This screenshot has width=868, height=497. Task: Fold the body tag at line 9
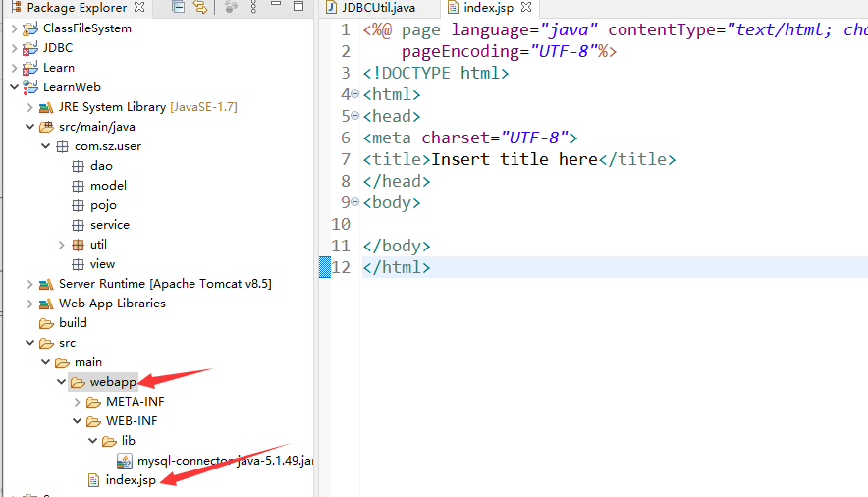point(354,202)
